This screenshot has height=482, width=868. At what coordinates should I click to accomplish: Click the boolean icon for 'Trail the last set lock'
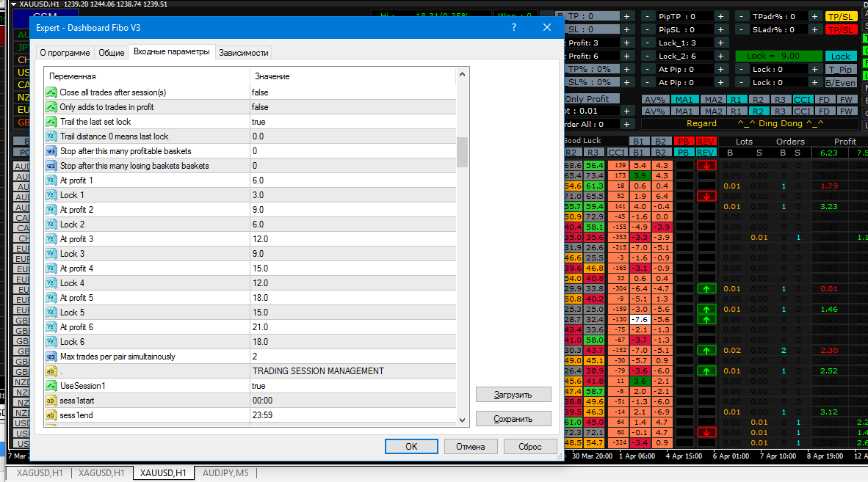pos(51,122)
